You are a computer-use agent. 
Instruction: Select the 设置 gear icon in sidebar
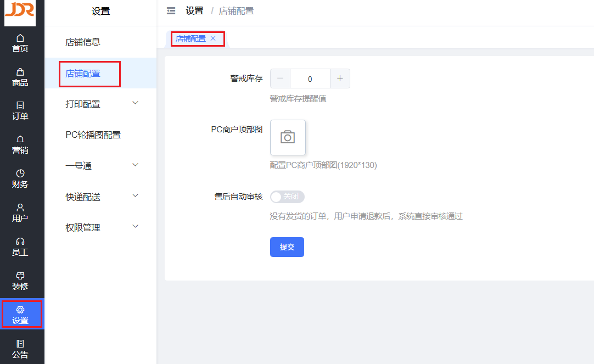pos(20,310)
